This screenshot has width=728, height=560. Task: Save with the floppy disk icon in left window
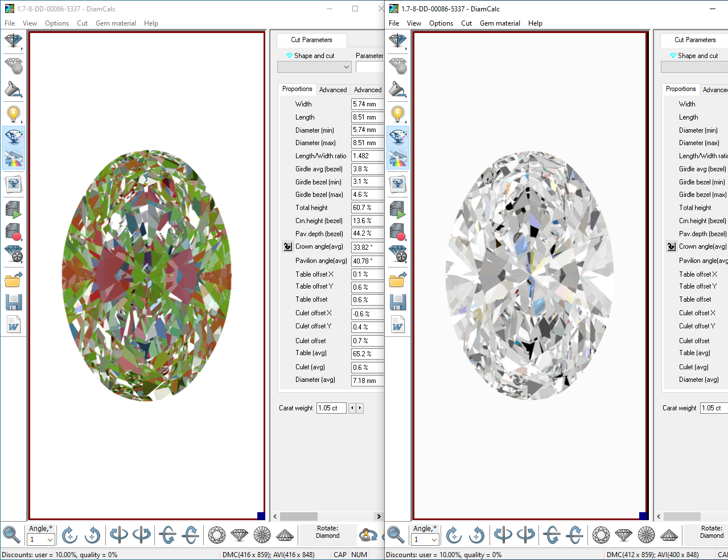click(x=13, y=302)
